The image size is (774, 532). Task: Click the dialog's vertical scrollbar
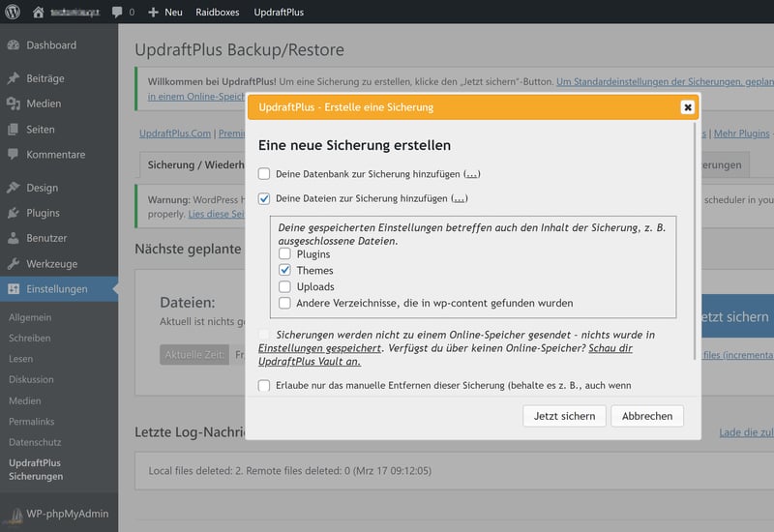698,242
